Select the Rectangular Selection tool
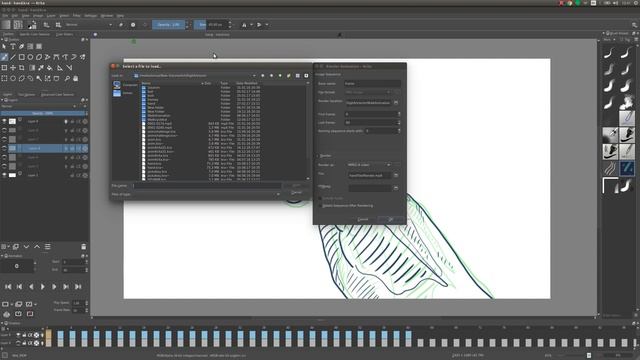 tap(4, 78)
